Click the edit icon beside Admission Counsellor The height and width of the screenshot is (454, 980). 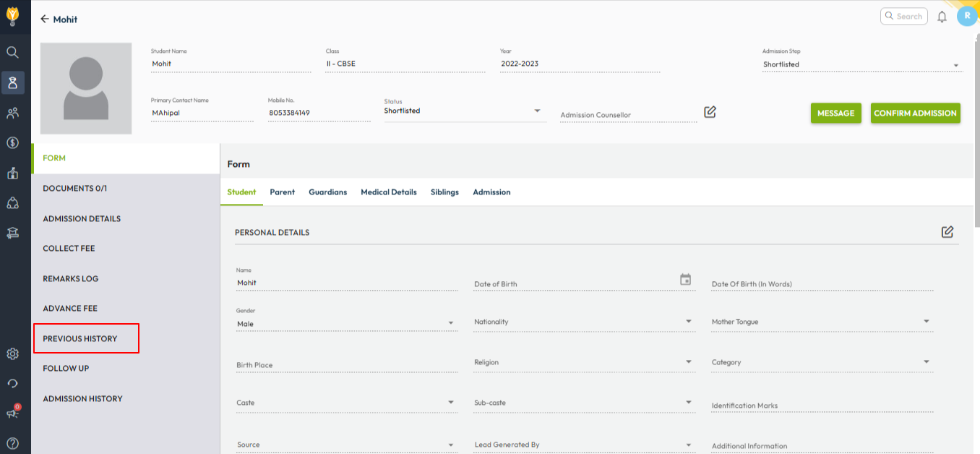(x=710, y=112)
